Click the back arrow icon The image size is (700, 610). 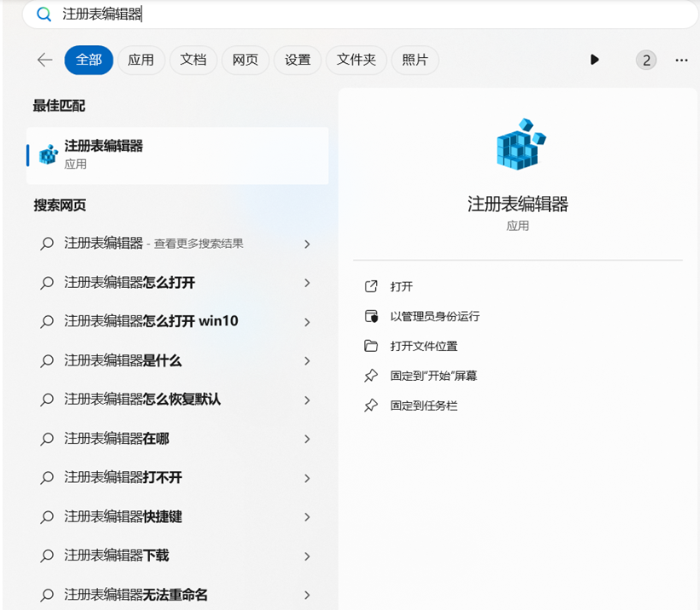(x=44, y=60)
